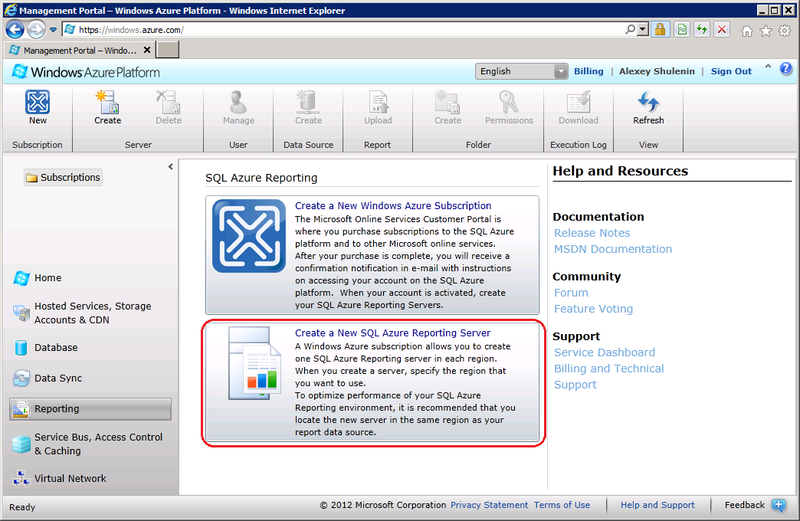Click the security lock icon in address bar
Viewport: 800px width, 521px height.
(x=660, y=30)
